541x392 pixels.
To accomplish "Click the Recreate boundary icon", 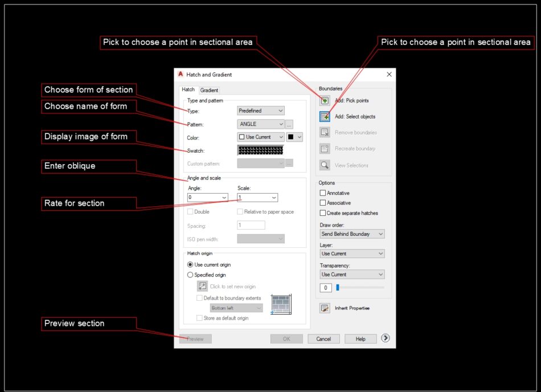I will 323,149.
